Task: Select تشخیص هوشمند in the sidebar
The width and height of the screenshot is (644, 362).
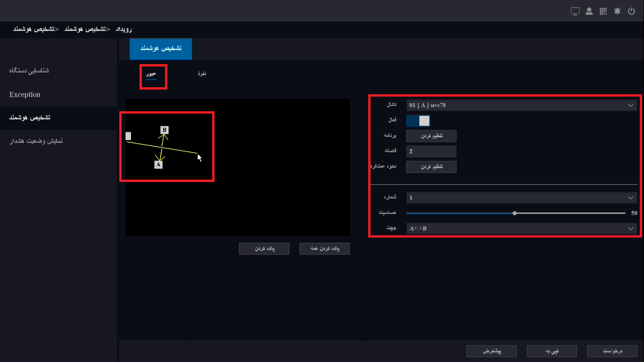Action: point(30,117)
